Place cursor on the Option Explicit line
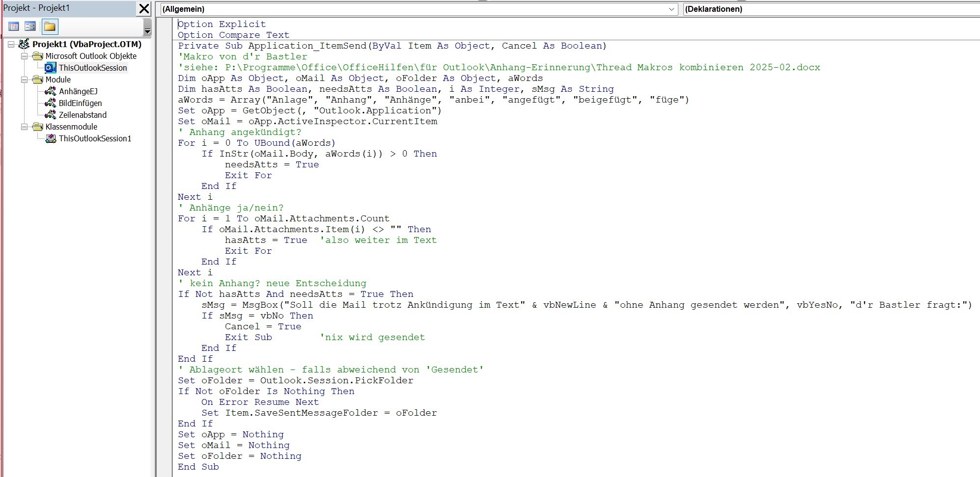Viewport: 980px width, 477px height. (222, 24)
